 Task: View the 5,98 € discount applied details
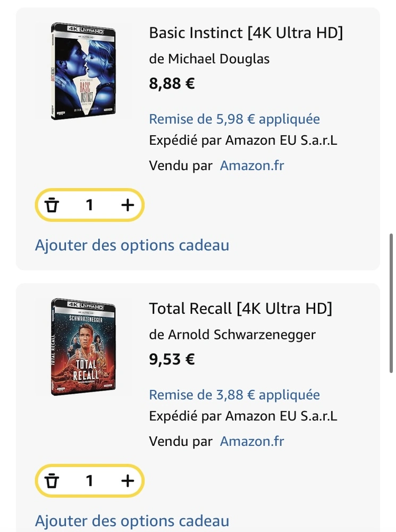tap(234, 119)
